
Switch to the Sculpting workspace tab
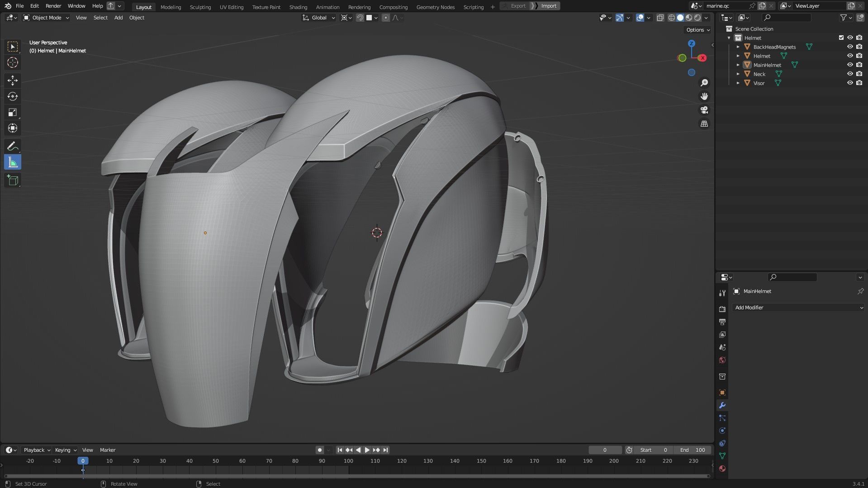[x=200, y=7]
